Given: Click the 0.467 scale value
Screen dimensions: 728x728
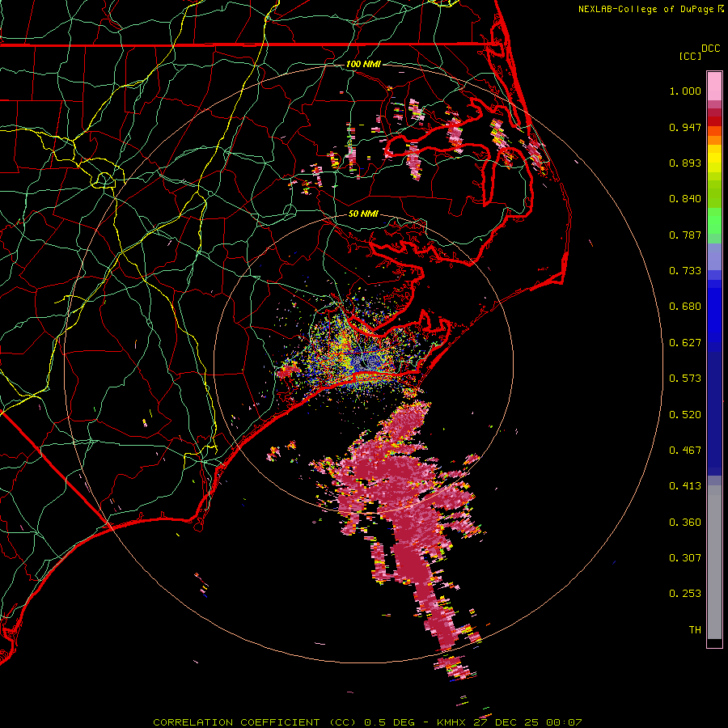Looking at the screenshot, I should tap(685, 451).
